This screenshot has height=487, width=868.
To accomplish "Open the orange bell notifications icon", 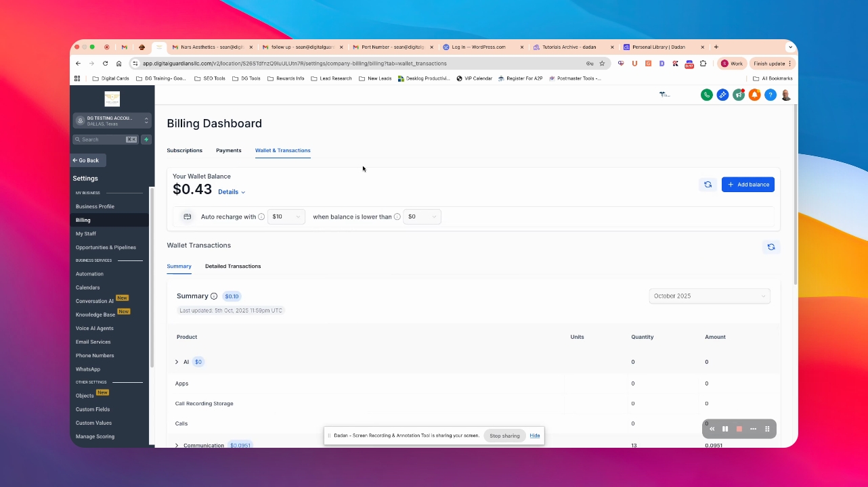I will point(754,95).
